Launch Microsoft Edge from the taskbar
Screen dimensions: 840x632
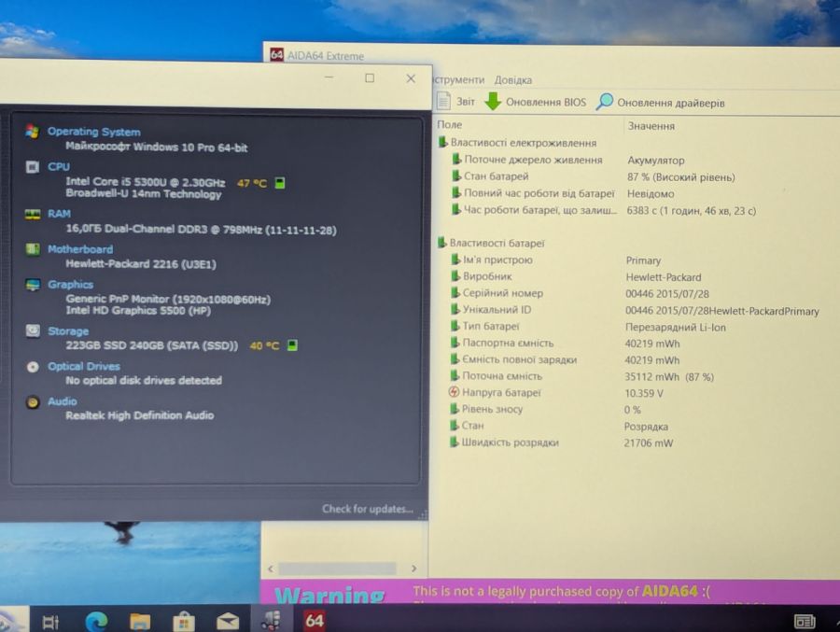[96, 621]
